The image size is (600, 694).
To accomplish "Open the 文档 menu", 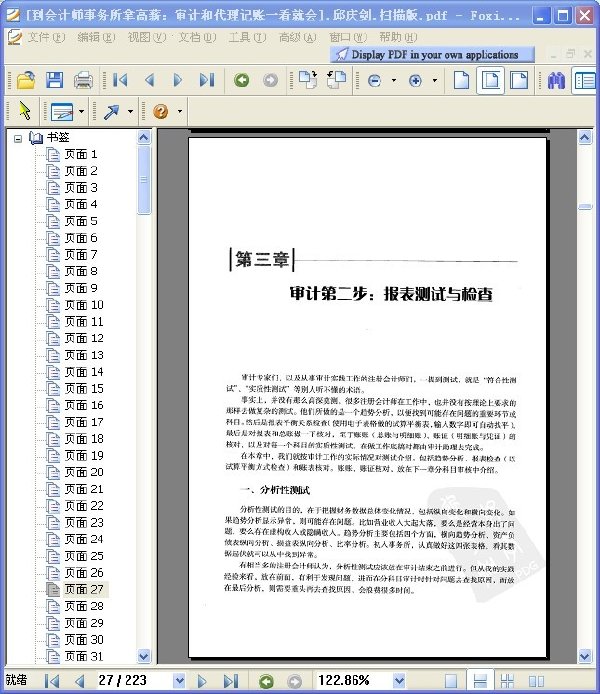I will point(197,37).
